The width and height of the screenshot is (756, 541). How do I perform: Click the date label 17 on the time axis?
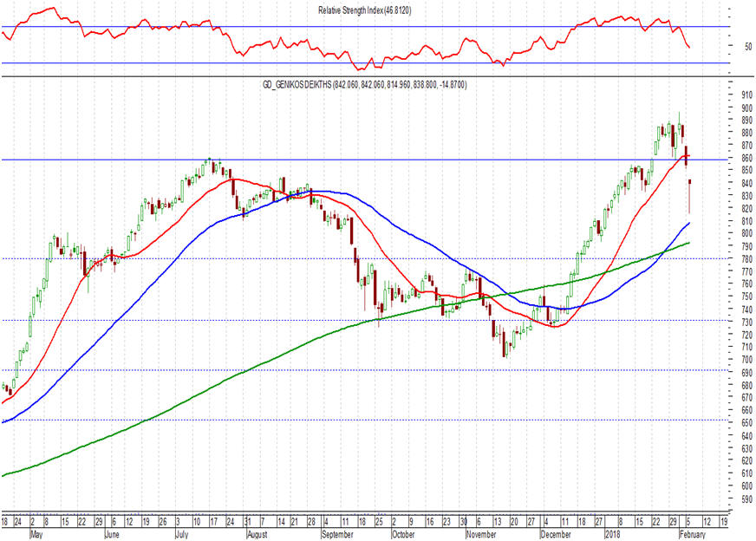tap(213, 522)
